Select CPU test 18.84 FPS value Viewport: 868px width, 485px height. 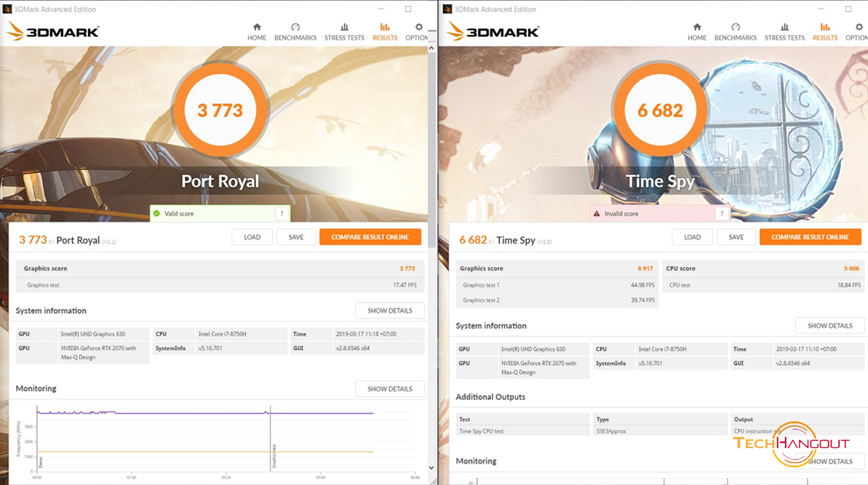[x=848, y=285]
